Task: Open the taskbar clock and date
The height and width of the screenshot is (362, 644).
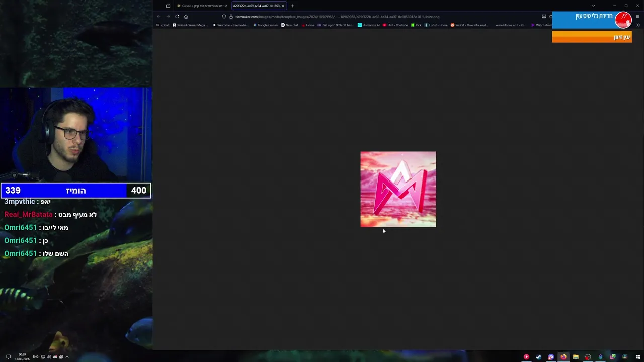Action: [22, 357]
